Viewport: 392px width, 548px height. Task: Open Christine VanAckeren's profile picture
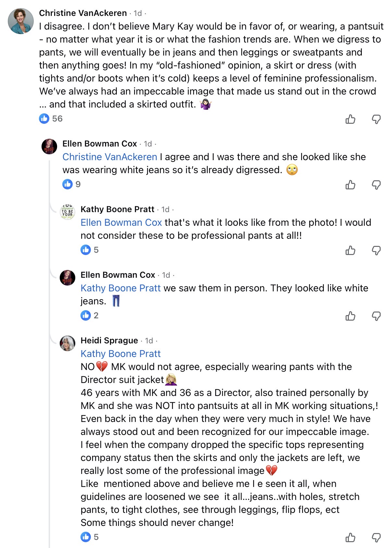pyautogui.click(x=21, y=21)
